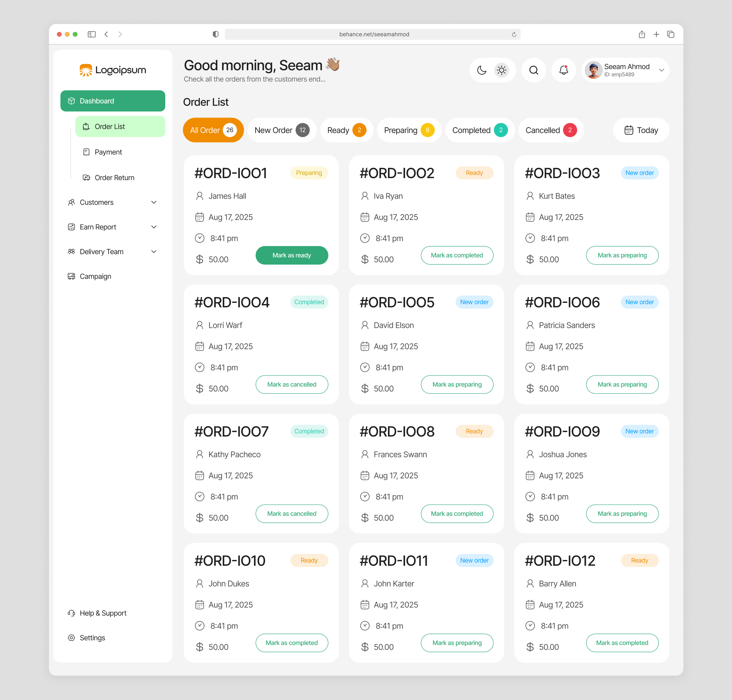Filter orders by Cancelled status
This screenshot has width=732, height=700.
coord(551,130)
